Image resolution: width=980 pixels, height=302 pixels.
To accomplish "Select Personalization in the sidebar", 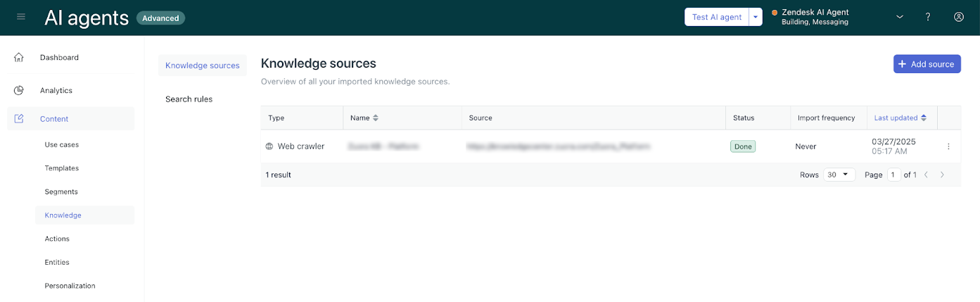I will click(x=70, y=286).
